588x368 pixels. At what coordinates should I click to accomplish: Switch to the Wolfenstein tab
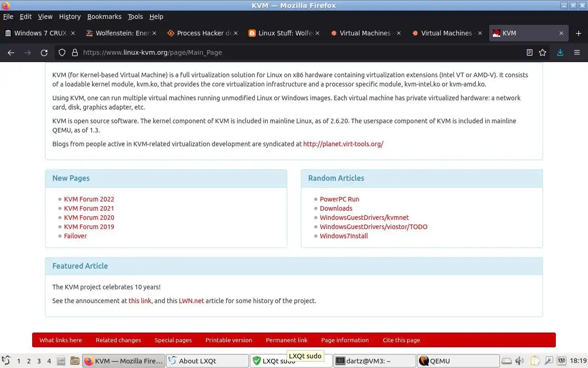[121, 33]
